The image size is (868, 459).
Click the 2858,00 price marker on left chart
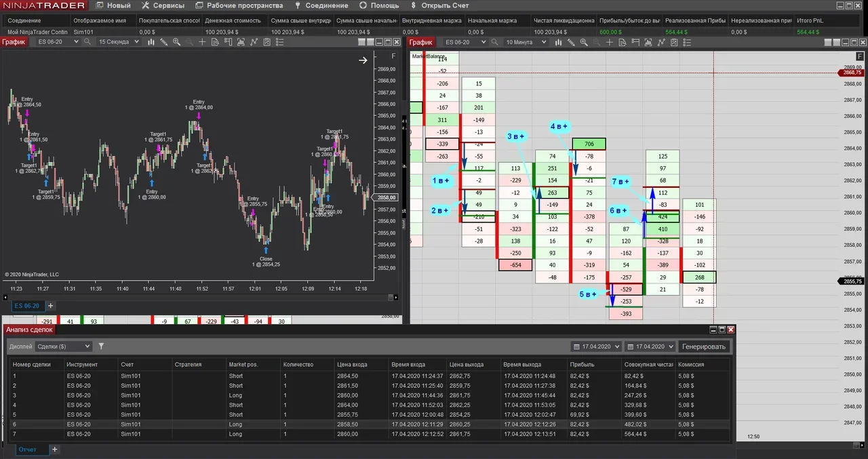point(387,198)
